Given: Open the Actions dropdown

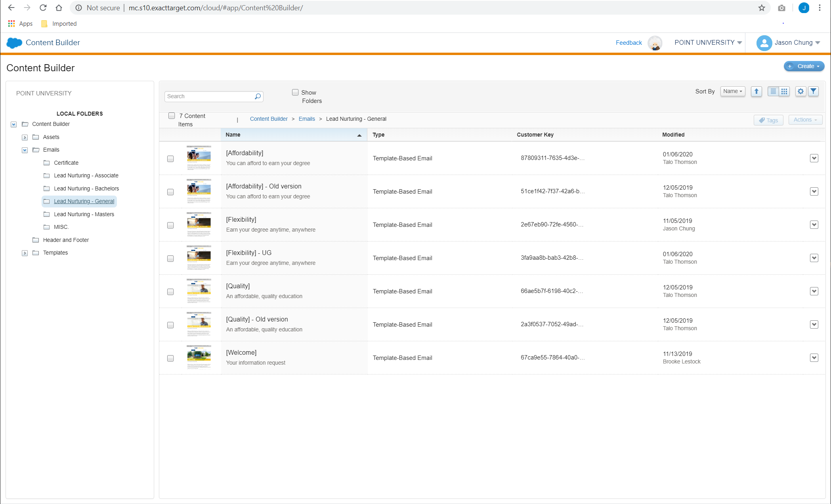Looking at the screenshot, I should pyautogui.click(x=805, y=120).
